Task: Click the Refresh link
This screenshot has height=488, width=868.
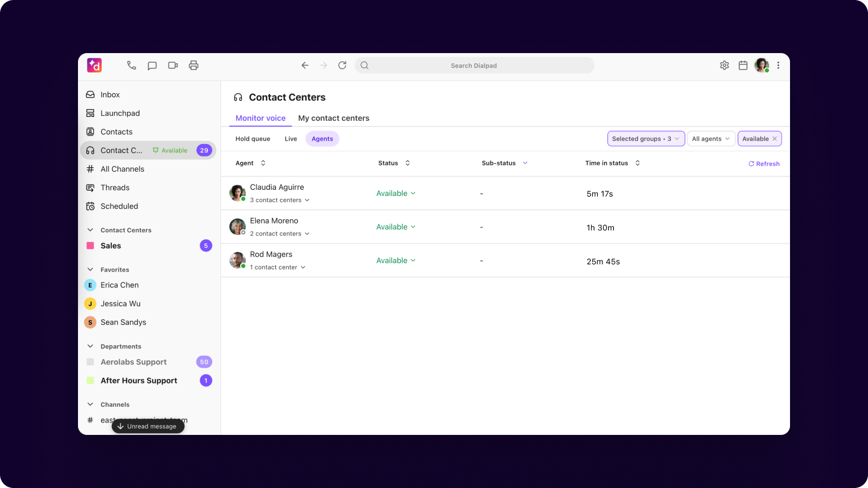Action: (x=764, y=164)
